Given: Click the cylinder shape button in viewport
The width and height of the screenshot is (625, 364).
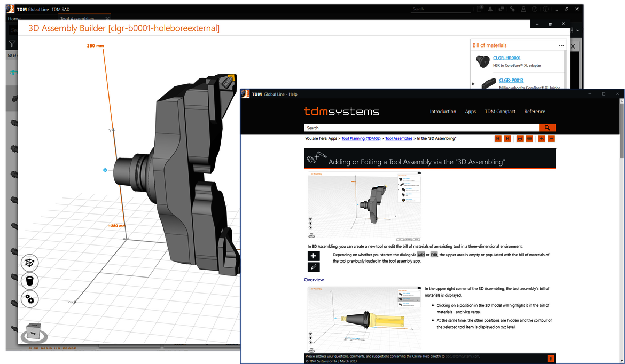Looking at the screenshot, I should [x=30, y=281].
